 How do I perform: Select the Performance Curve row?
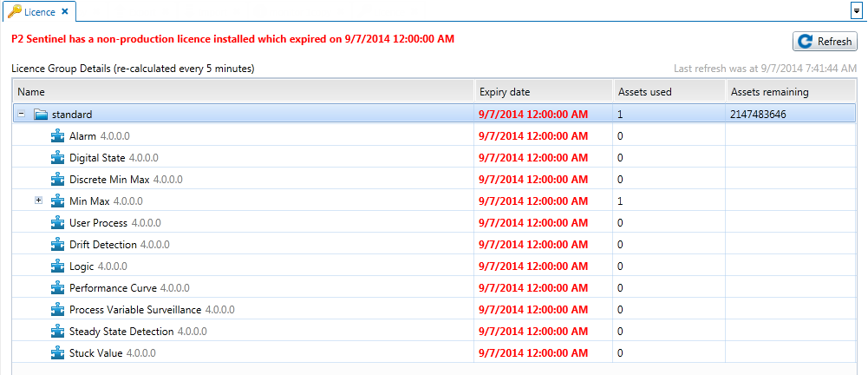(x=434, y=287)
